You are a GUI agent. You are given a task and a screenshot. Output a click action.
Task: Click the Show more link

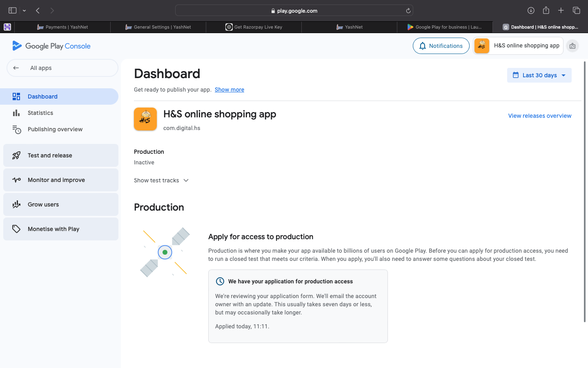tap(229, 90)
